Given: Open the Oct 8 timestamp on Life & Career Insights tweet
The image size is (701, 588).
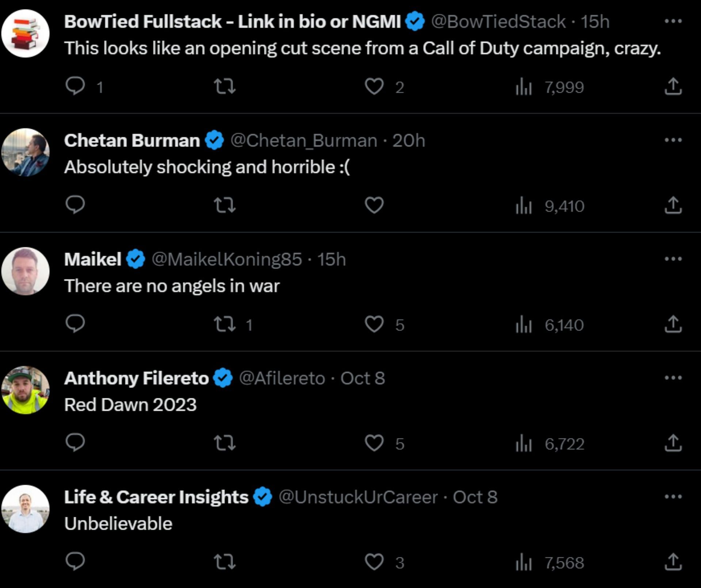Looking at the screenshot, I should coord(475,497).
